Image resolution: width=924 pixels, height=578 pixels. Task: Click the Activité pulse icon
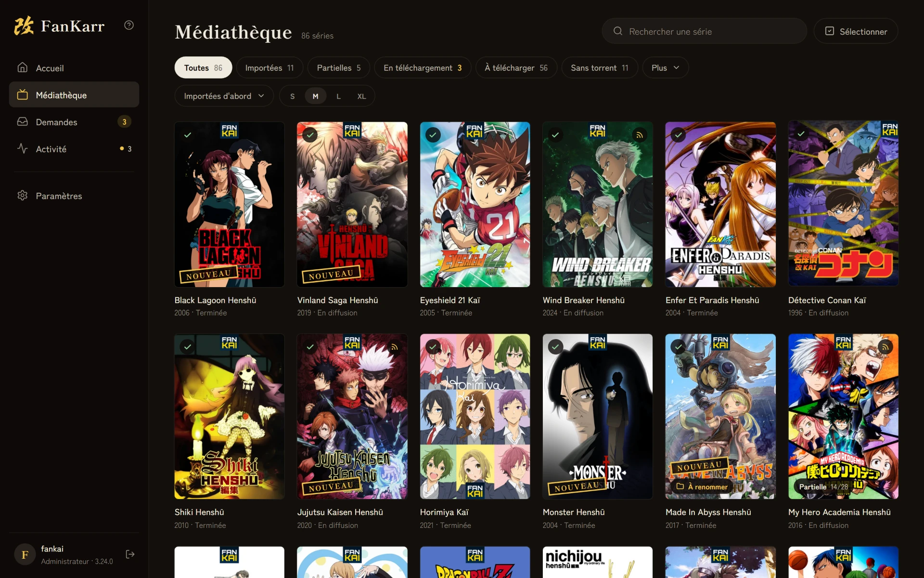(x=23, y=148)
